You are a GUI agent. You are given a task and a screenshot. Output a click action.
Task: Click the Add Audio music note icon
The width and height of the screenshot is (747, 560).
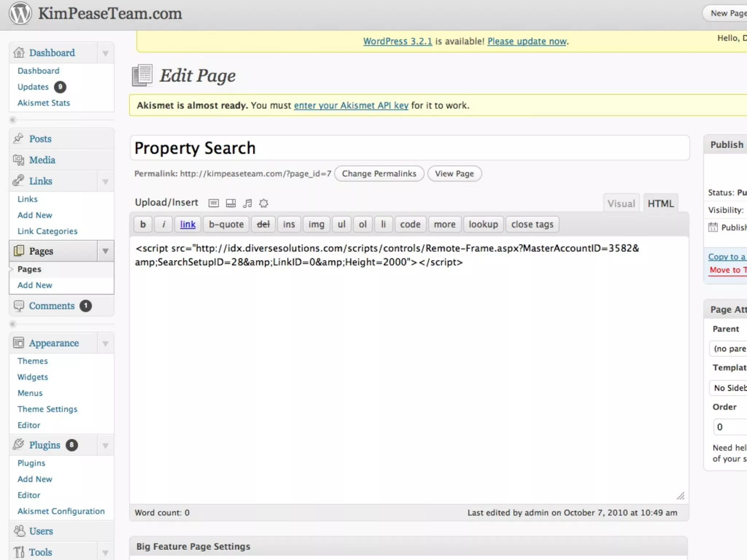coord(247,203)
